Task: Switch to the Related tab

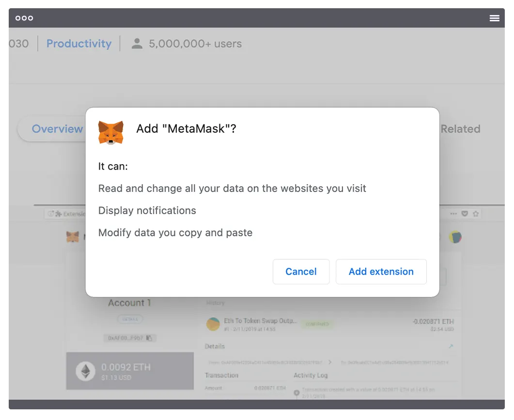Action: [x=460, y=129]
